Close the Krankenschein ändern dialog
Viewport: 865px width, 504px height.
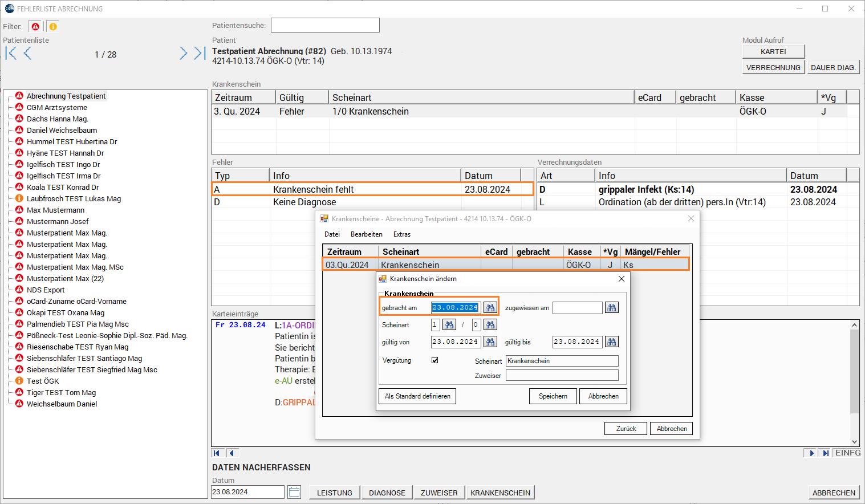tap(622, 279)
